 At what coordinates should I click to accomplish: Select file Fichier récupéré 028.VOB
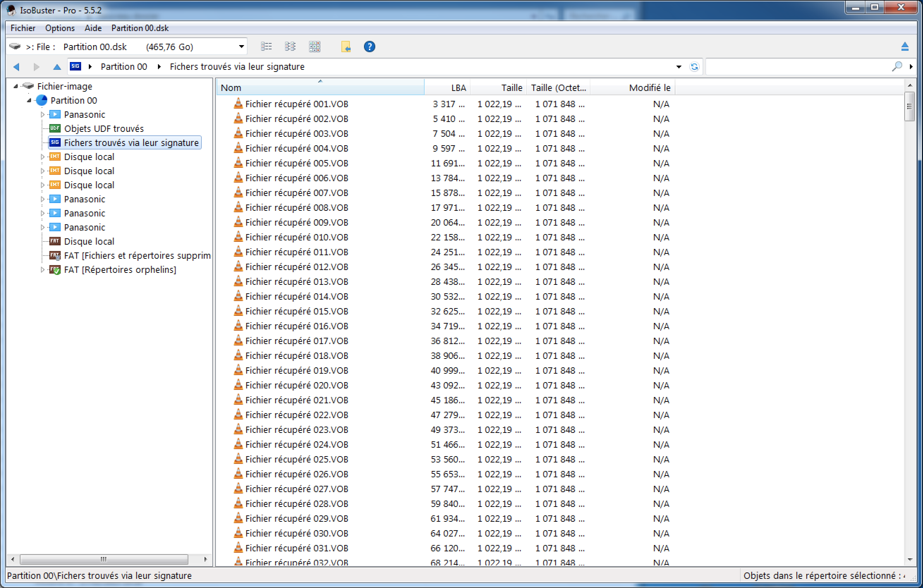pos(297,503)
